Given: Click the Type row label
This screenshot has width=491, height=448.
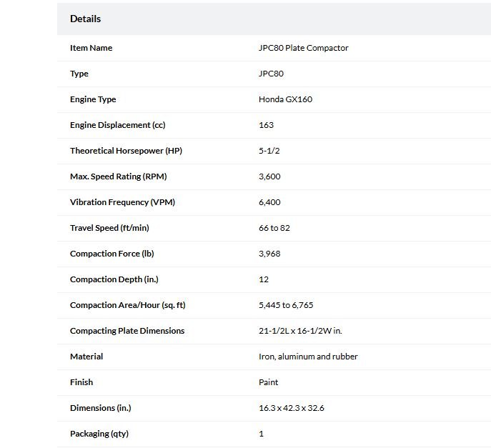Looking at the screenshot, I should pos(79,74).
